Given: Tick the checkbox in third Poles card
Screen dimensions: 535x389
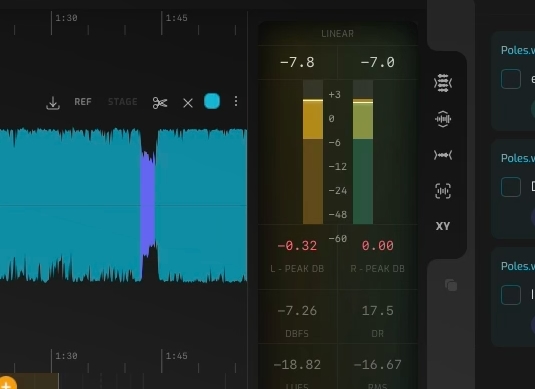Looking at the screenshot, I should coord(511,294).
